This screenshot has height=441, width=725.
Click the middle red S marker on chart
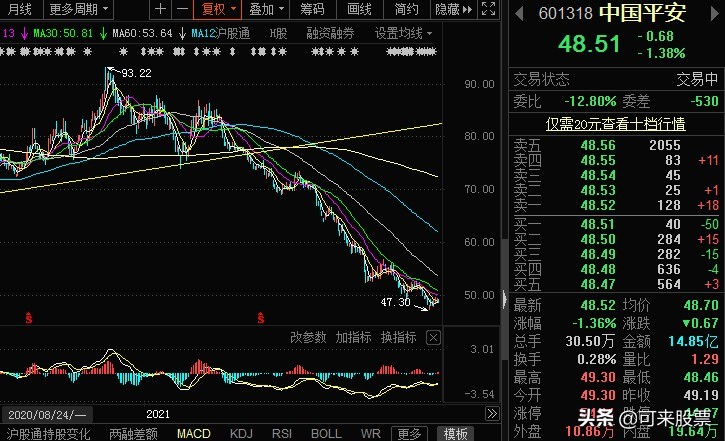[x=261, y=318]
